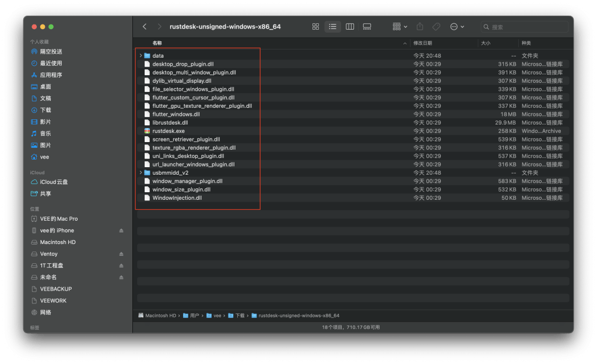Switch to column view in toolbar

pyautogui.click(x=350, y=27)
